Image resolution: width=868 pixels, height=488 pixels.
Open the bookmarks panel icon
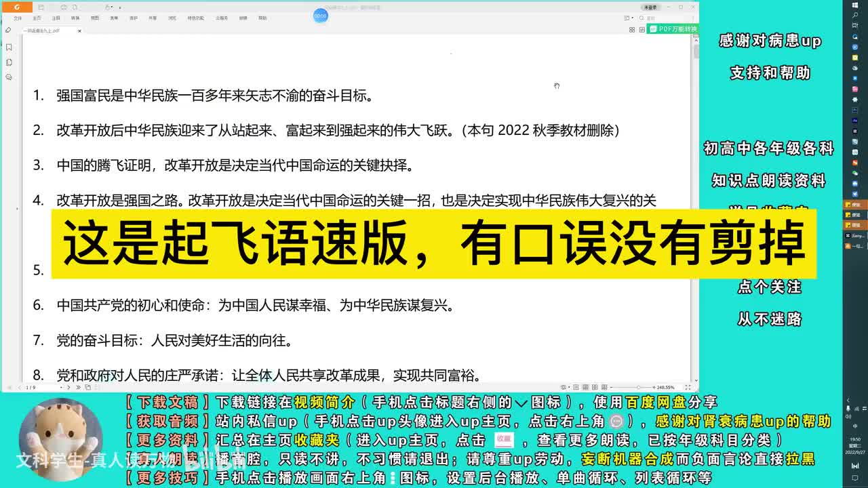click(x=9, y=47)
